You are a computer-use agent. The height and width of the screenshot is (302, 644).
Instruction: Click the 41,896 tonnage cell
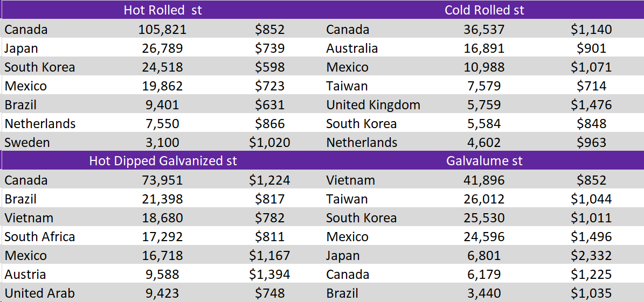tap(484, 180)
